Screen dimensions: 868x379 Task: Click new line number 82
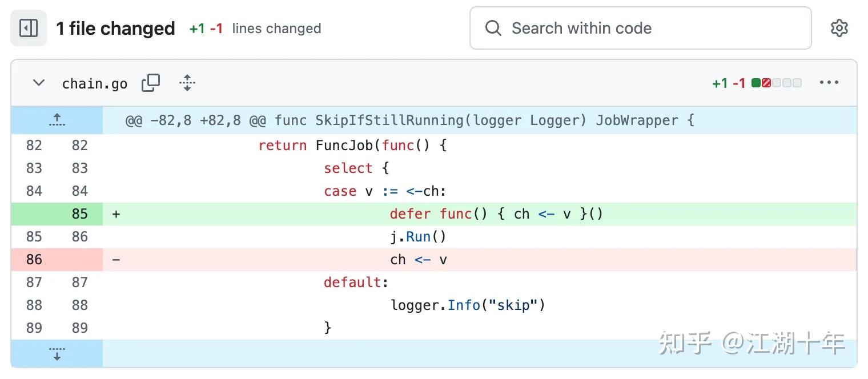79,146
